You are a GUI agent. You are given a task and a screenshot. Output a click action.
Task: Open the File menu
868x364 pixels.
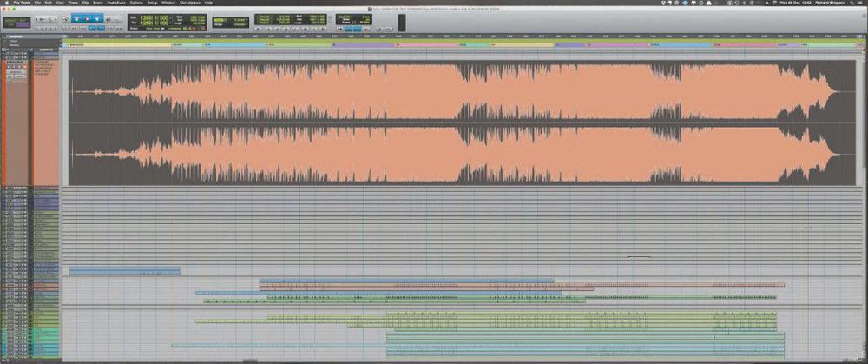coord(37,3)
